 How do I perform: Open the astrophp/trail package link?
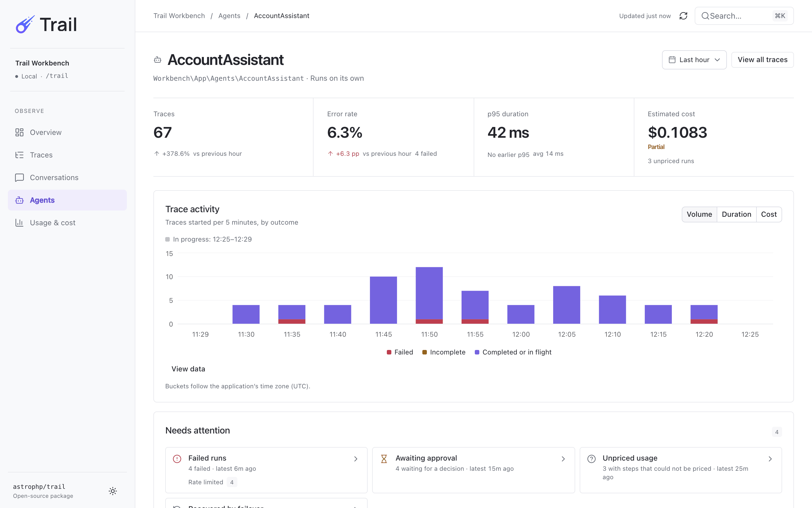point(39,487)
